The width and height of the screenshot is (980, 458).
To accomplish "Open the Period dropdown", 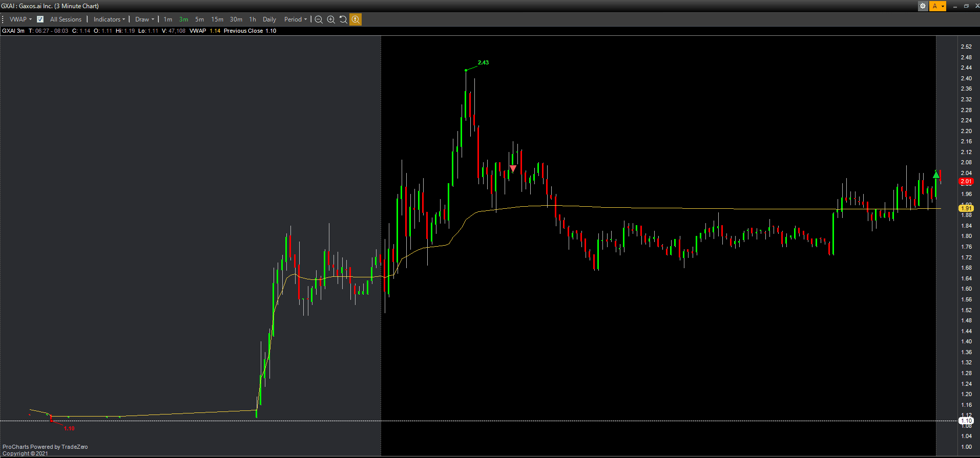I will tap(295, 19).
